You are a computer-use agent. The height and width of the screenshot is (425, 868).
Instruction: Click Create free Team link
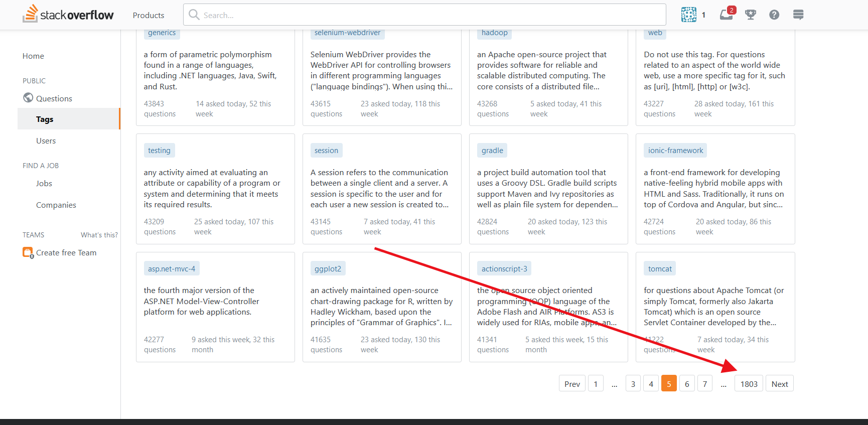click(66, 253)
